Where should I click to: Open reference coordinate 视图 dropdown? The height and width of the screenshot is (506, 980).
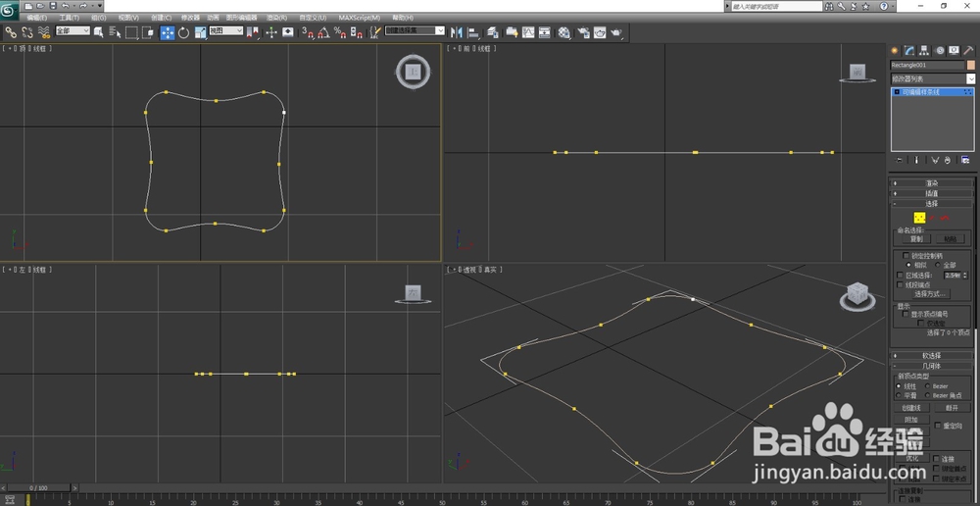pyautogui.click(x=225, y=30)
